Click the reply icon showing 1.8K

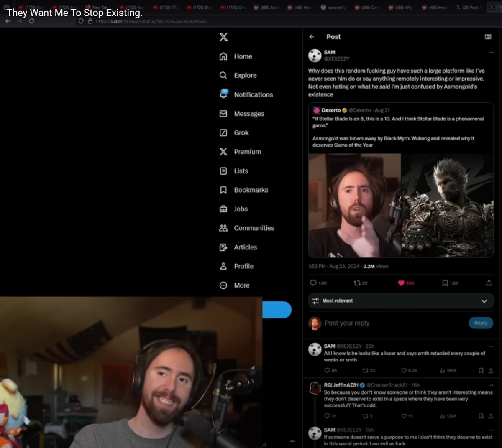pos(313,283)
